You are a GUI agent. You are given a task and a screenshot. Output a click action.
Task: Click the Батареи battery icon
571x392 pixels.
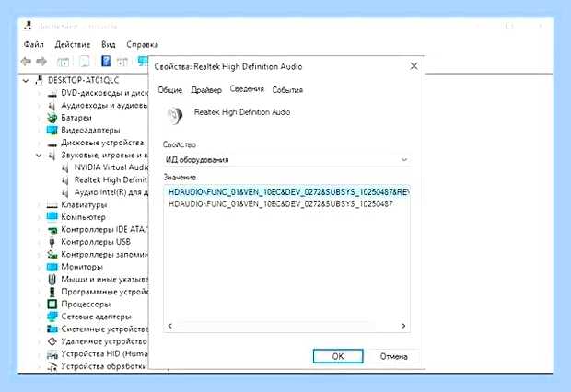tap(52, 118)
